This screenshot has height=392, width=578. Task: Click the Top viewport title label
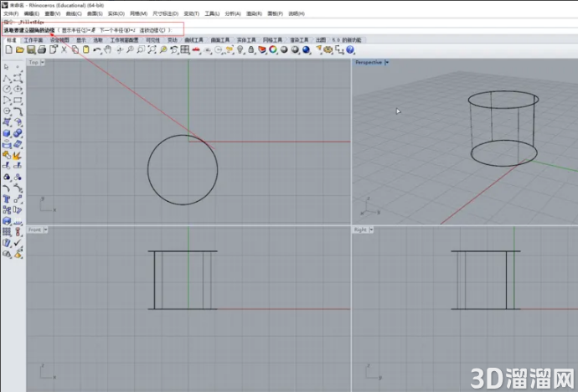(34, 62)
